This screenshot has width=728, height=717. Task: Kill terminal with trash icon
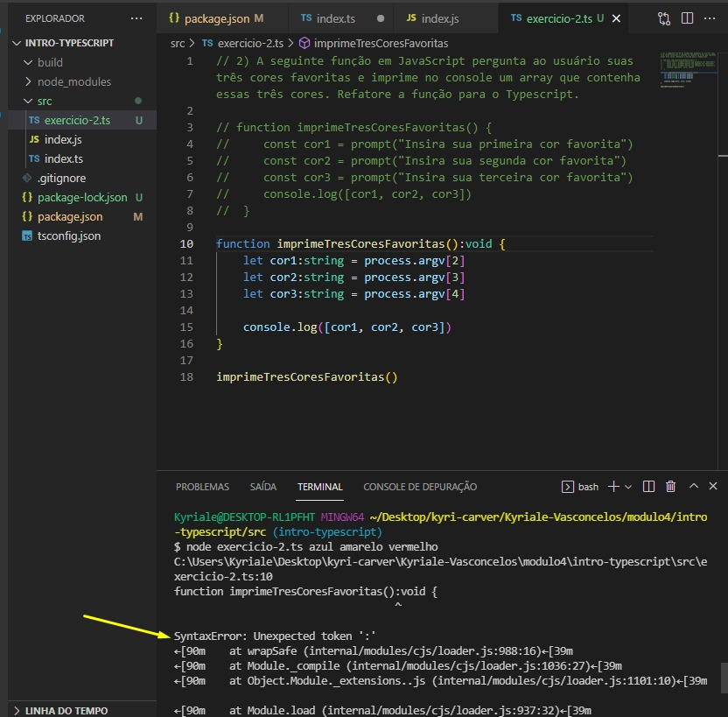pos(671,487)
